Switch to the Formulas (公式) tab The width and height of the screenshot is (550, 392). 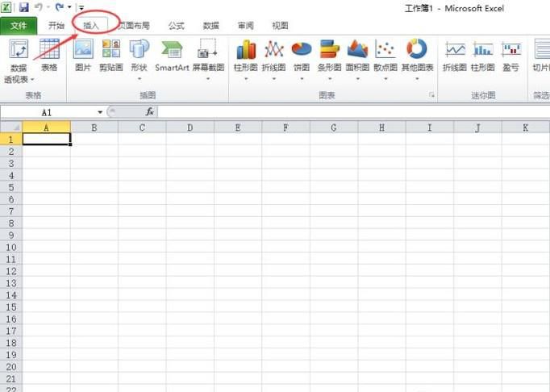click(x=176, y=26)
